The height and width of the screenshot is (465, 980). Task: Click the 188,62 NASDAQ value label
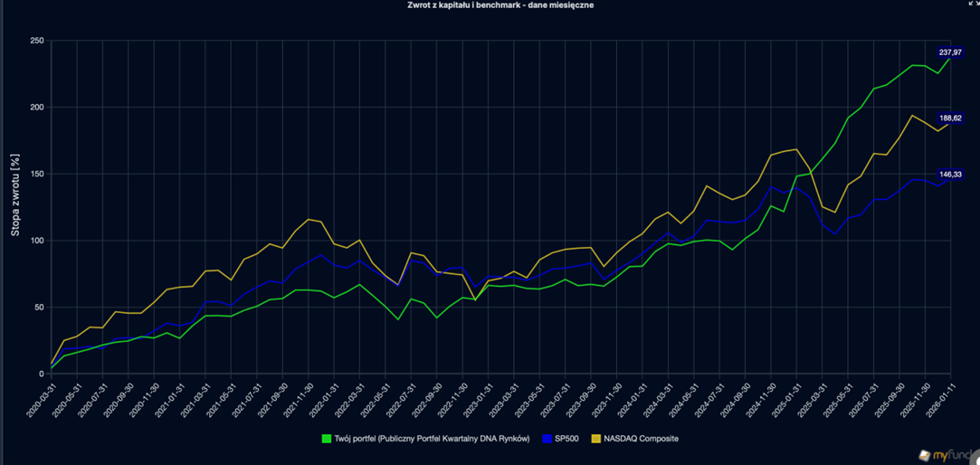pyautogui.click(x=950, y=118)
